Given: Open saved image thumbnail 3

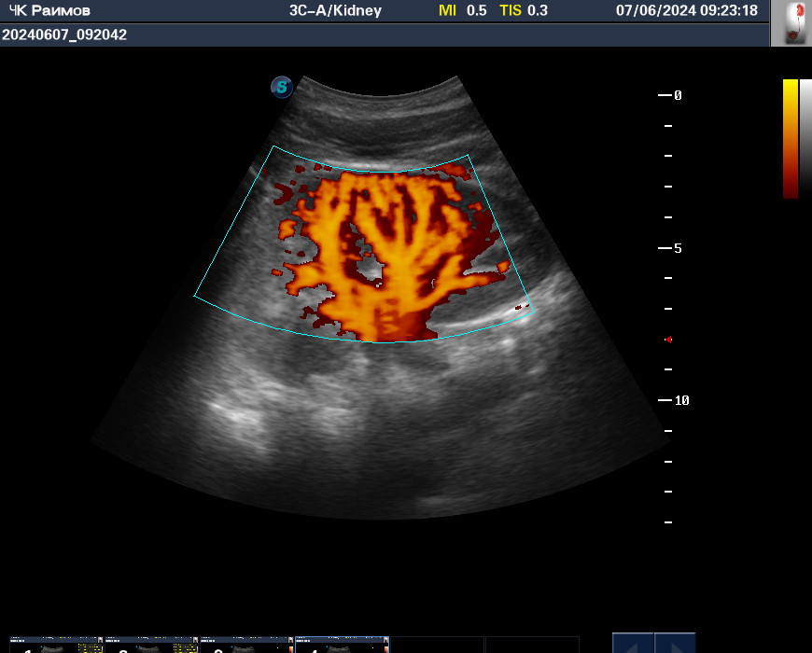Looking at the screenshot, I should point(246,645).
